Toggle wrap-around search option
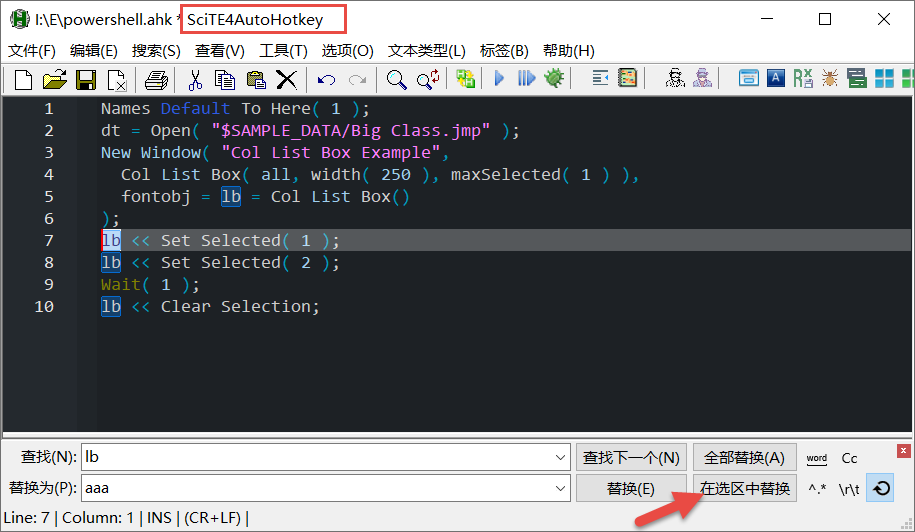Image resolution: width=915 pixels, height=532 pixels. (881, 488)
